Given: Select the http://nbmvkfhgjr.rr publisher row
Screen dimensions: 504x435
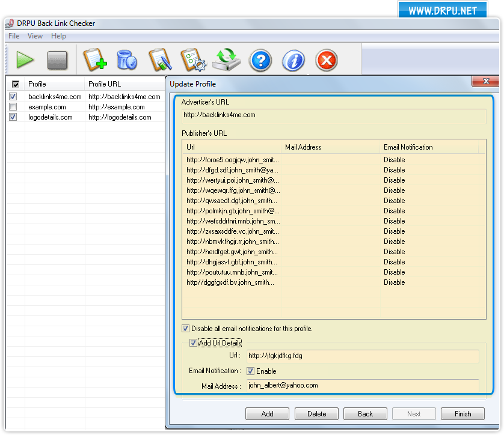Looking at the screenshot, I should click(334, 242).
